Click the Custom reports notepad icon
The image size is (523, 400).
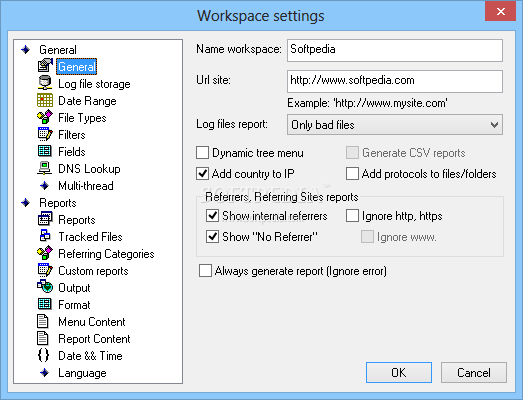(45, 270)
